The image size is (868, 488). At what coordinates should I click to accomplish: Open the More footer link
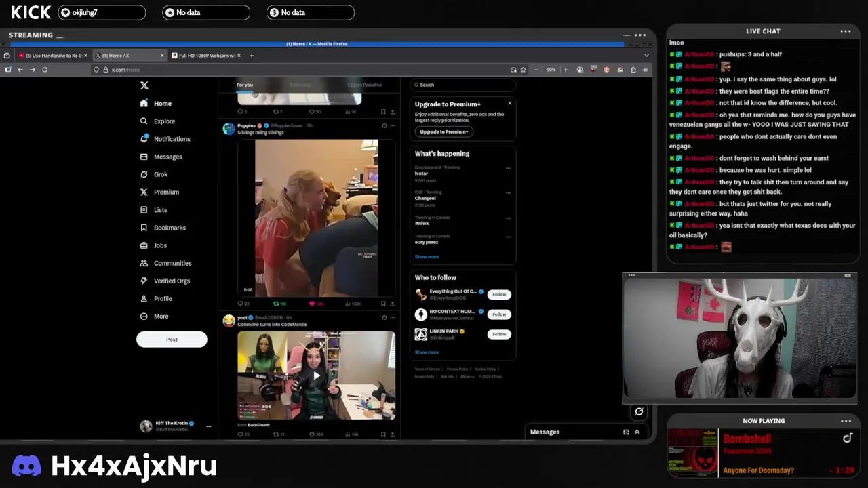(467, 376)
